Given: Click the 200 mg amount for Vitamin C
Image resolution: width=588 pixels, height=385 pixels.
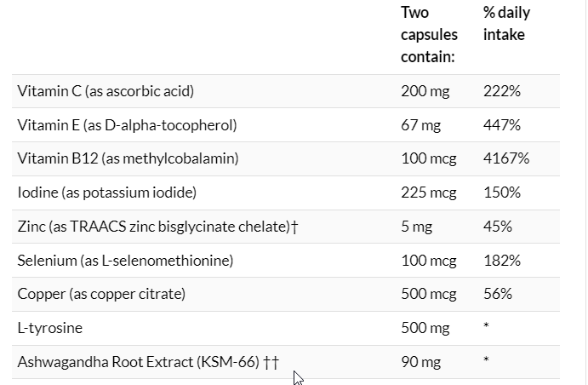Looking at the screenshot, I should point(425,91).
